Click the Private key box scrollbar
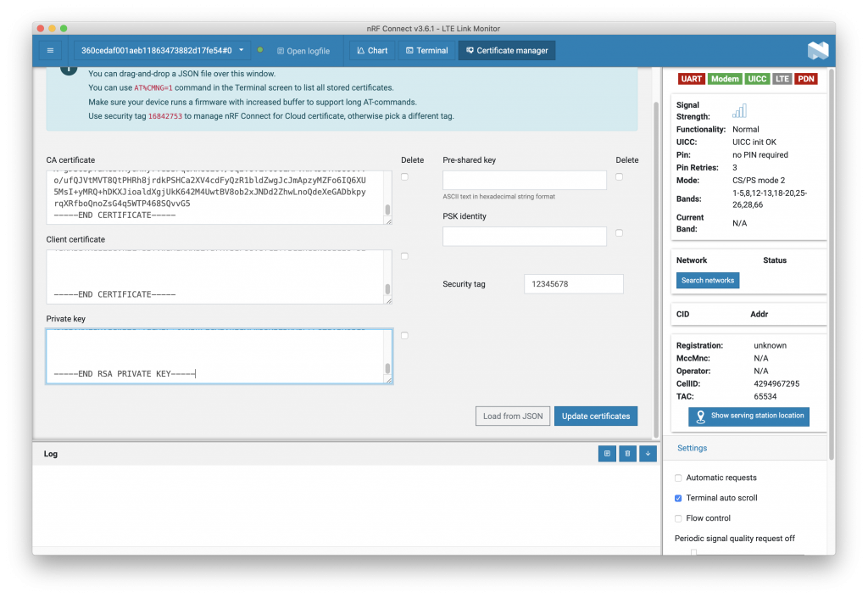The width and height of the screenshot is (868, 598). click(387, 368)
